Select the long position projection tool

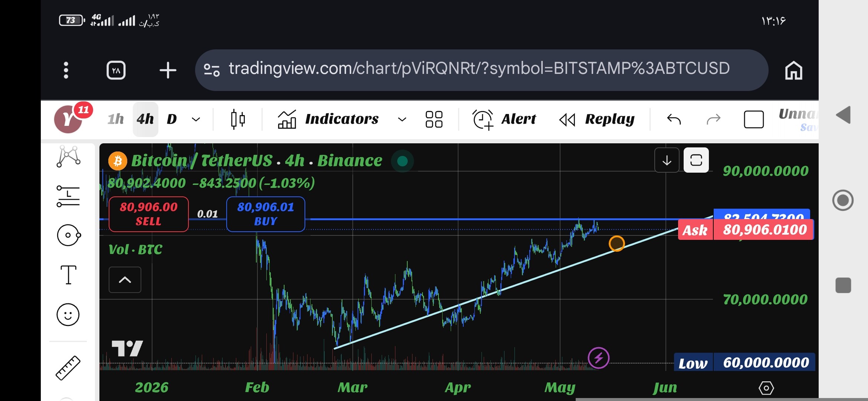pos(68,196)
